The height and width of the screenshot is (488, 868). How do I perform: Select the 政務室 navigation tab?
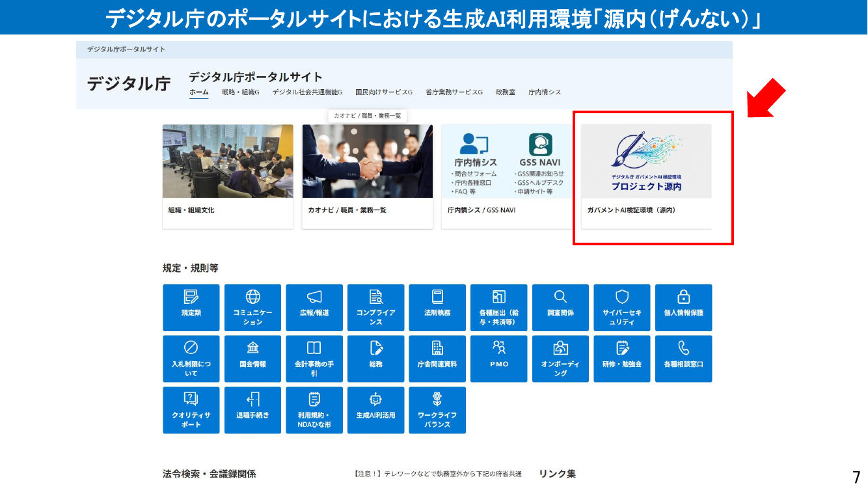pyautogui.click(x=506, y=92)
